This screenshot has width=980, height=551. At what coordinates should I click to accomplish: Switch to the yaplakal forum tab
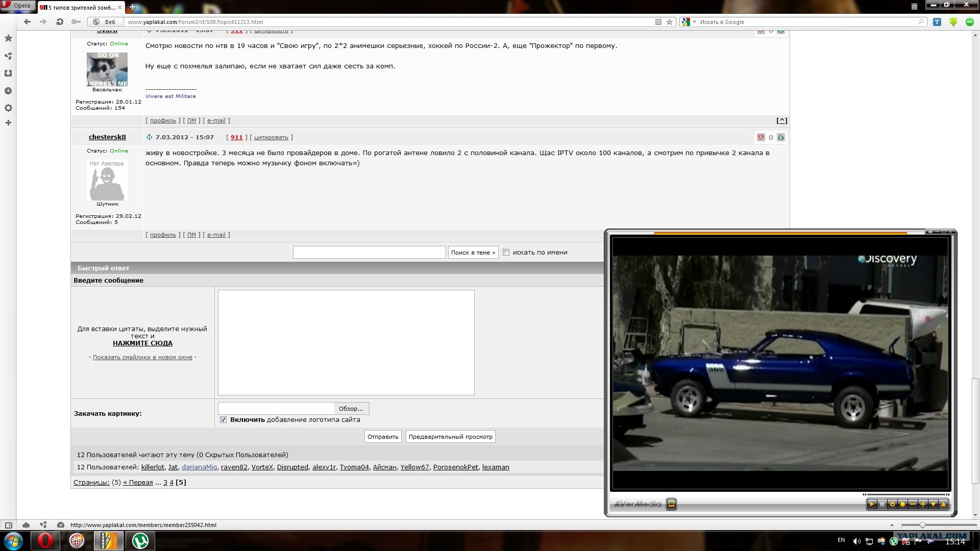click(81, 7)
